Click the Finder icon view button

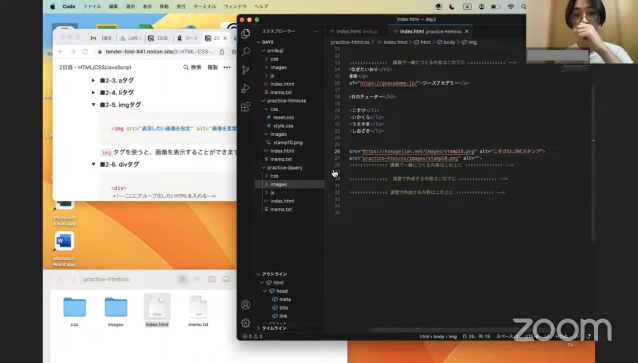click(x=183, y=279)
